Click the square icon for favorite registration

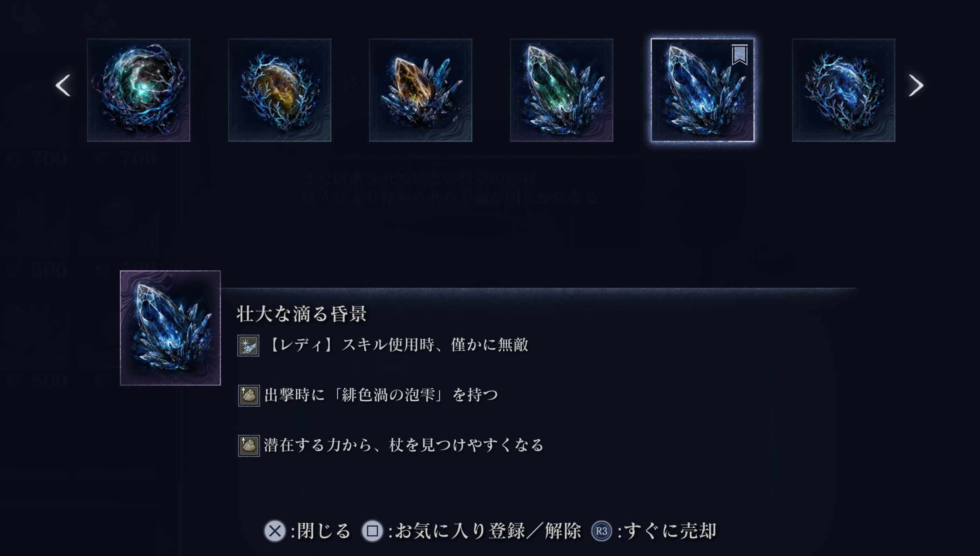point(372,531)
